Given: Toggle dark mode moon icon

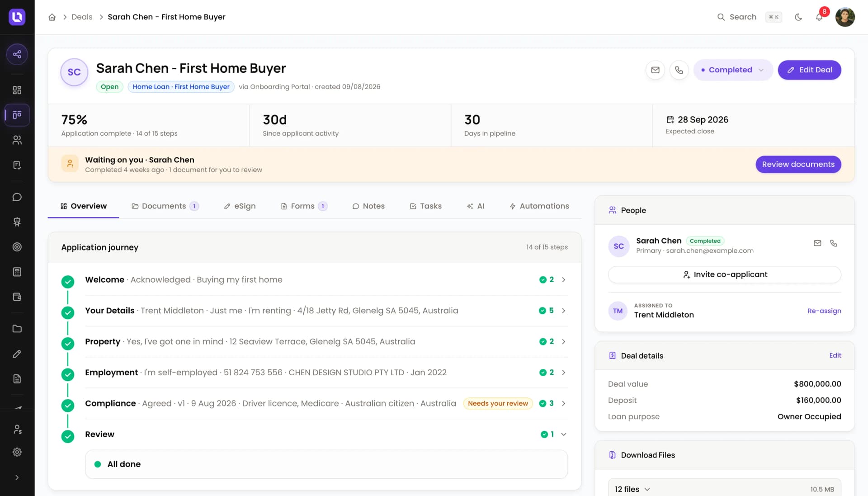Looking at the screenshot, I should click(x=798, y=17).
